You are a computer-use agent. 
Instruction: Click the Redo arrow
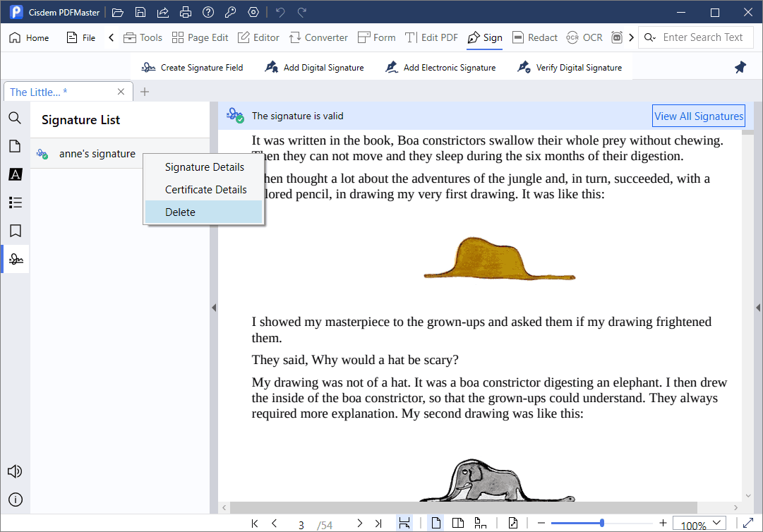(x=301, y=12)
